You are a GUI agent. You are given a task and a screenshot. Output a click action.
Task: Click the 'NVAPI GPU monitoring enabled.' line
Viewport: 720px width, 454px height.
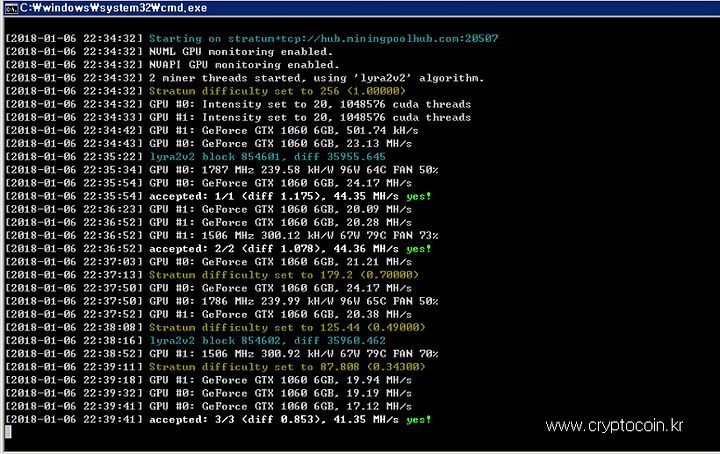(x=172, y=65)
